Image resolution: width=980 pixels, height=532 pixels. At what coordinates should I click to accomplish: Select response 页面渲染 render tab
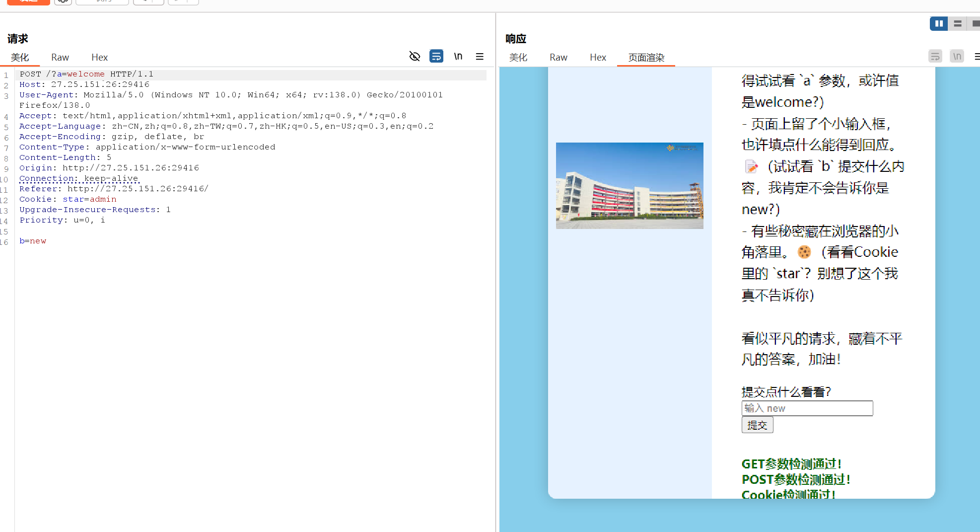tap(646, 58)
